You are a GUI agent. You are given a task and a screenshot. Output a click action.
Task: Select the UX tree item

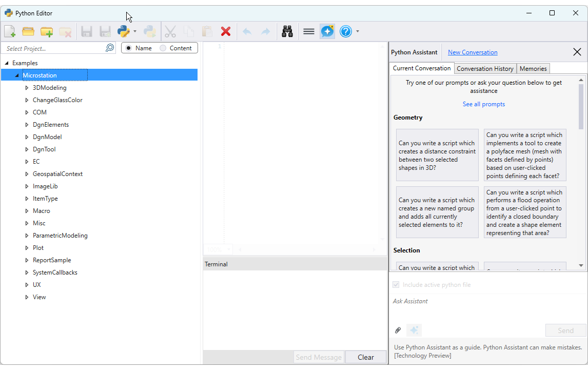[x=36, y=285]
